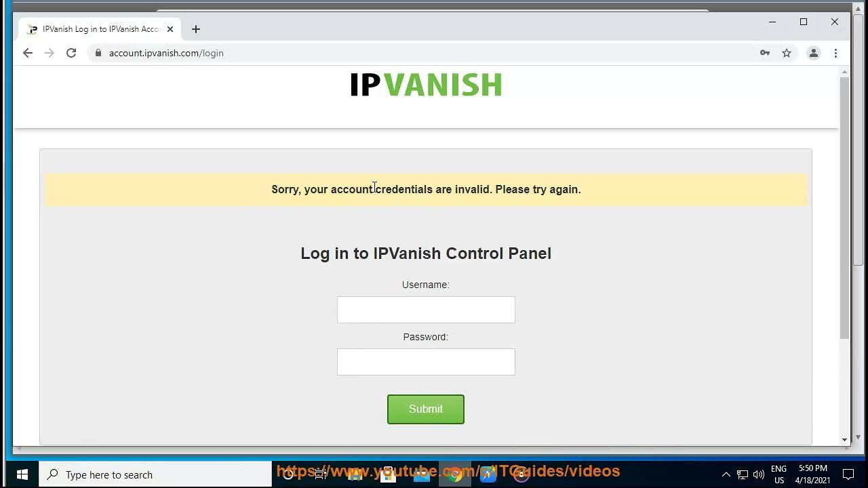This screenshot has height=488, width=868.
Task: Open the volume control in tray
Action: [x=759, y=474]
